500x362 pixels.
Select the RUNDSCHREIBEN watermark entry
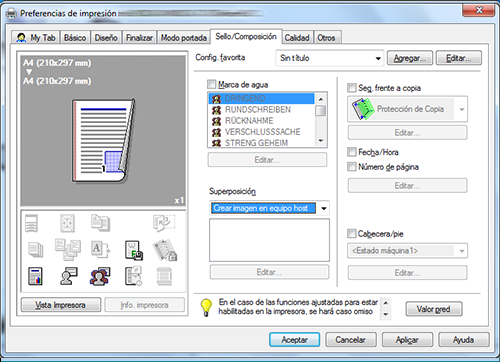262,109
